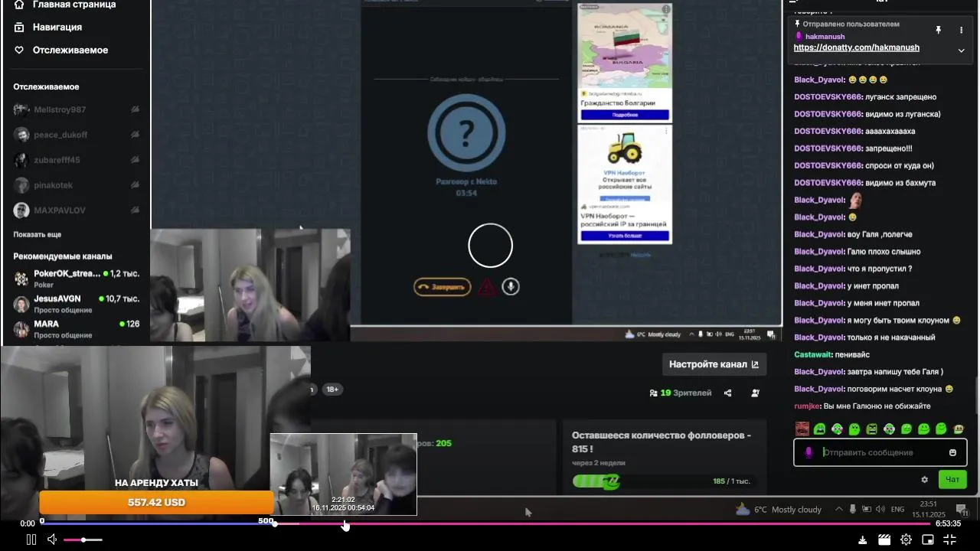Click the weather widget in taskbar
The height and width of the screenshot is (551, 980).
pyautogui.click(x=779, y=510)
